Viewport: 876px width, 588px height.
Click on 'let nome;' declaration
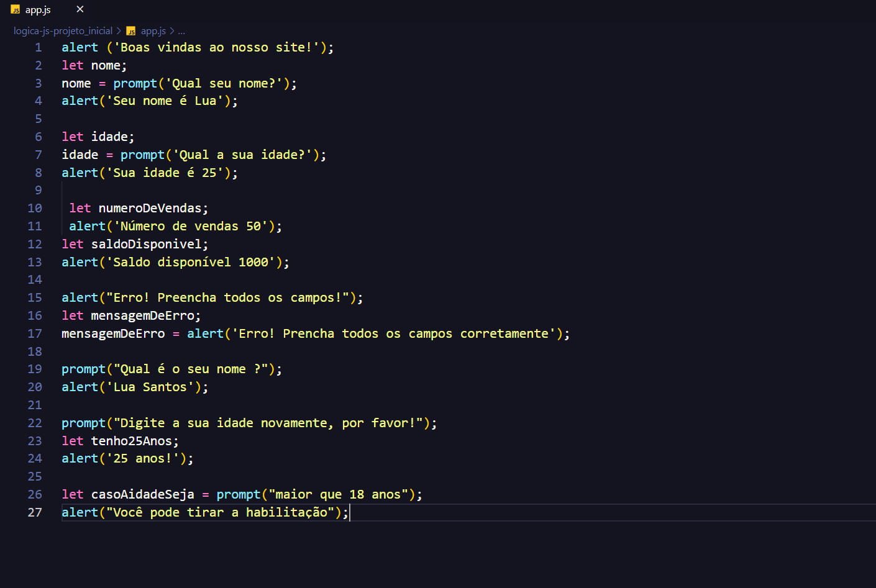coord(94,65)
